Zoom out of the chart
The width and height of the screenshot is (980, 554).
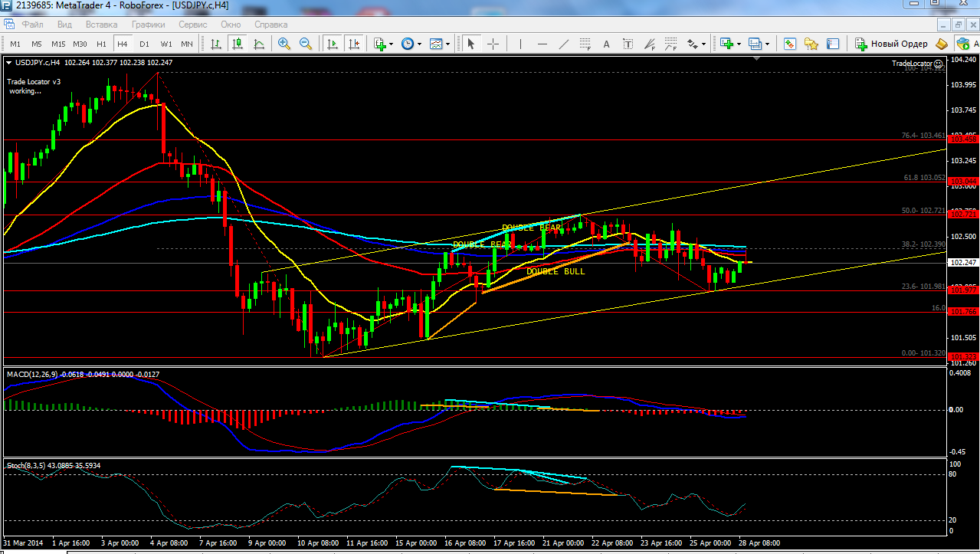[x=306, y=44]
